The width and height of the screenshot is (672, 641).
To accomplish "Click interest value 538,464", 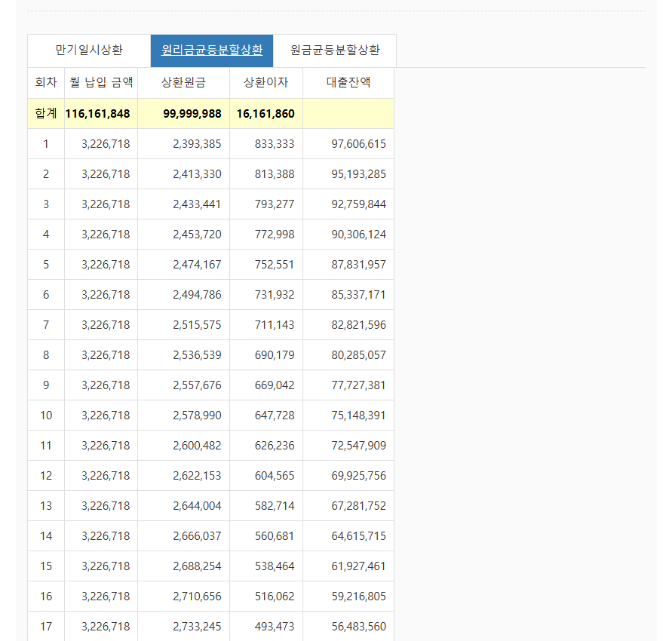I will point(275,566).
